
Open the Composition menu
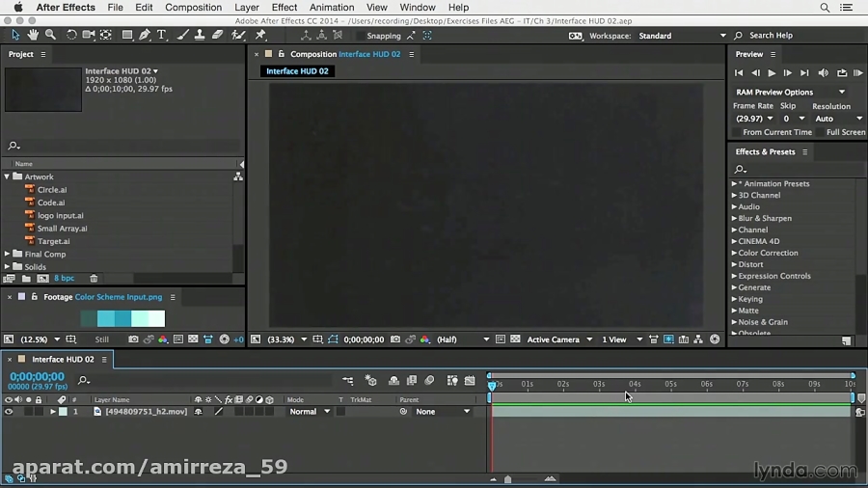click(x=193, y=7)
